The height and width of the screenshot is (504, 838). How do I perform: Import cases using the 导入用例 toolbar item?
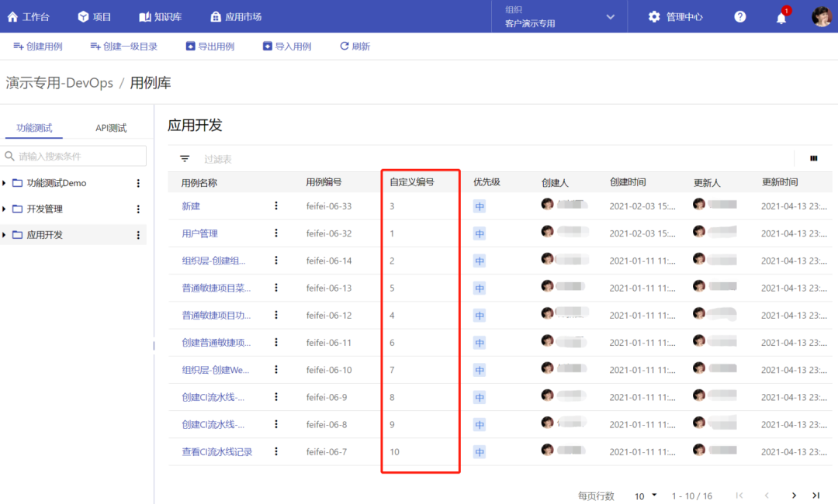click(287, 46)
